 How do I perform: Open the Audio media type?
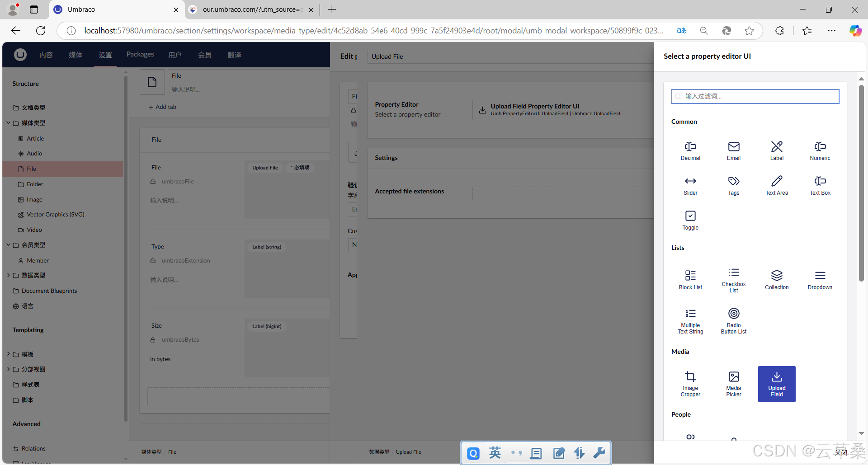pos(34,153)
